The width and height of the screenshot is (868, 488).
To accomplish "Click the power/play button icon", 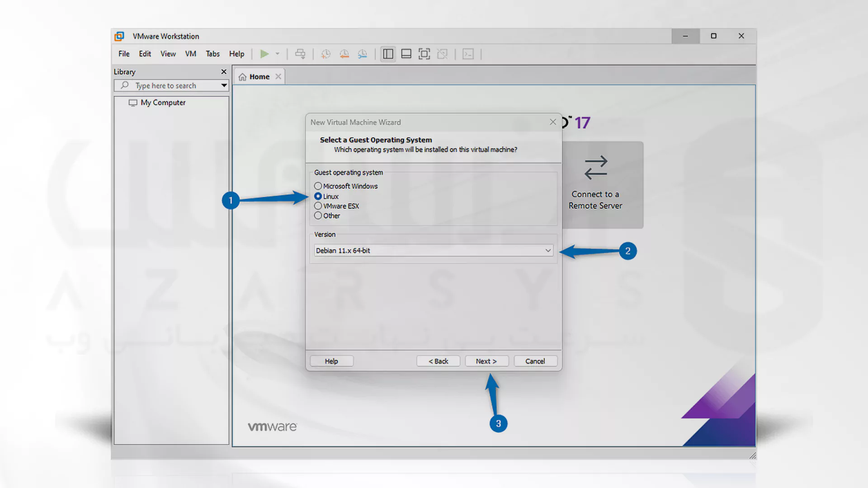I will click(x=264, y=54).
